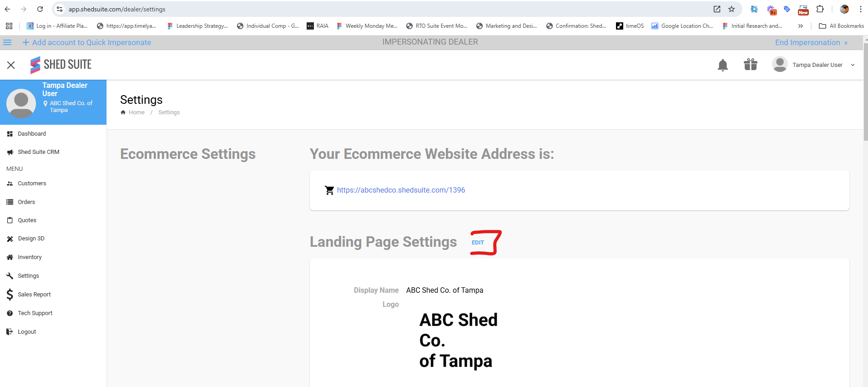Click the site information icon in address bar
The image size is (868, 387).
pyautogui.click(x=60, y=9)
